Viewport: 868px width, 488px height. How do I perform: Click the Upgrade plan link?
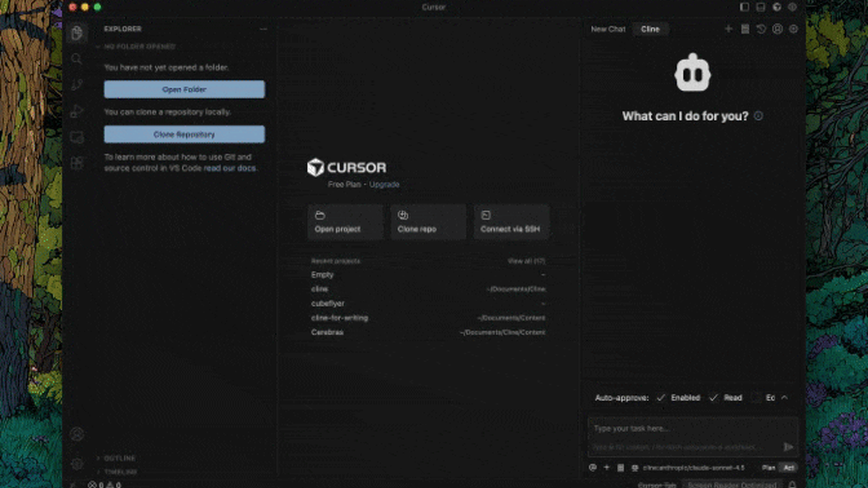click(384, 185)
